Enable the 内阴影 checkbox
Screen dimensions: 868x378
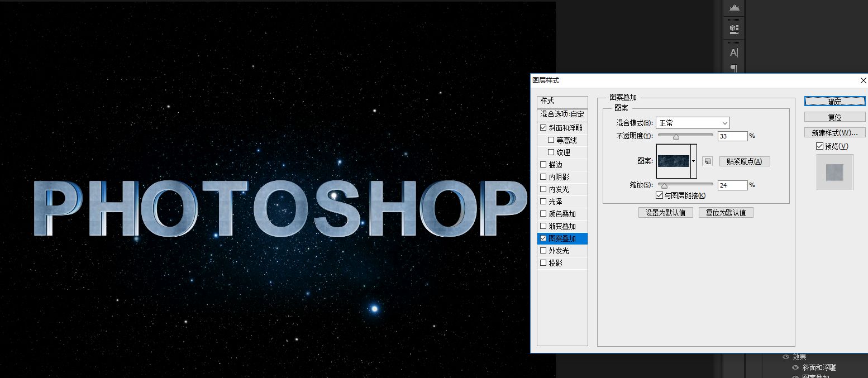pos(543,177)
